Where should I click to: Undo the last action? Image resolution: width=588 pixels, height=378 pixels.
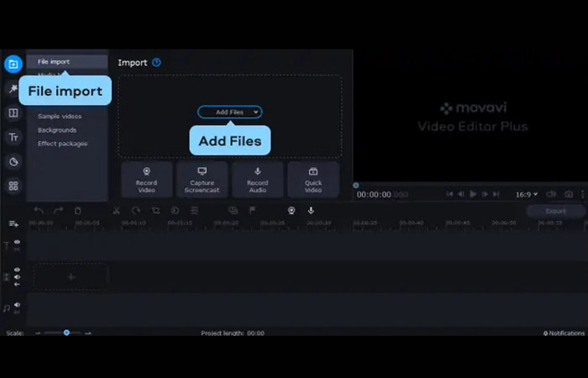pos(39,211)
